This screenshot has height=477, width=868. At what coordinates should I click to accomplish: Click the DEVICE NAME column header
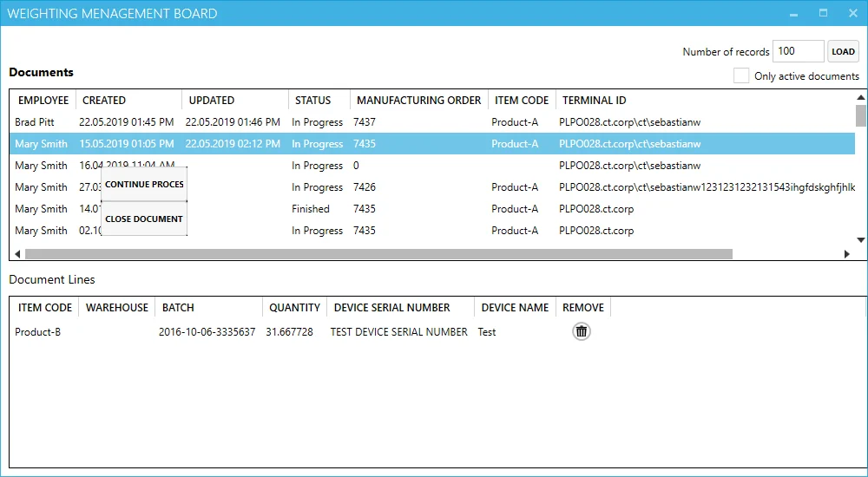coord(515,308)
